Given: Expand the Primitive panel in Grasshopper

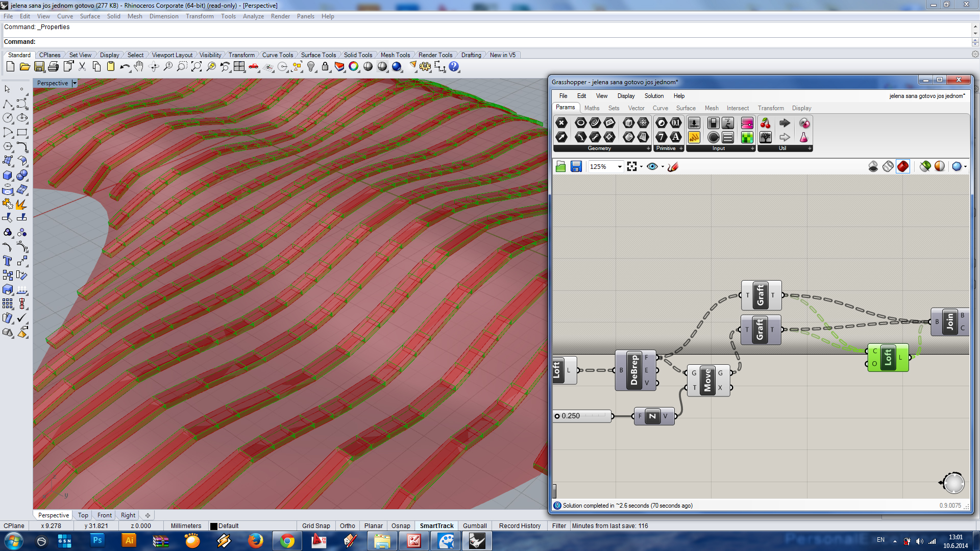Looking at the screenshot, I should tap(681, 148).
